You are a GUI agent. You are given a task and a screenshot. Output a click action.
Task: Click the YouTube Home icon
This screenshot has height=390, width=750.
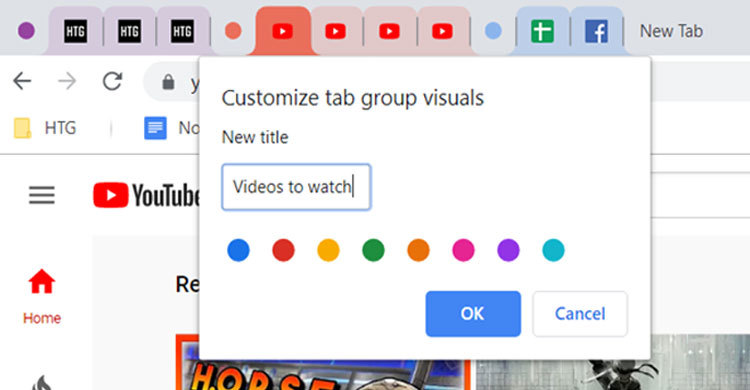(x=42, y=281)
